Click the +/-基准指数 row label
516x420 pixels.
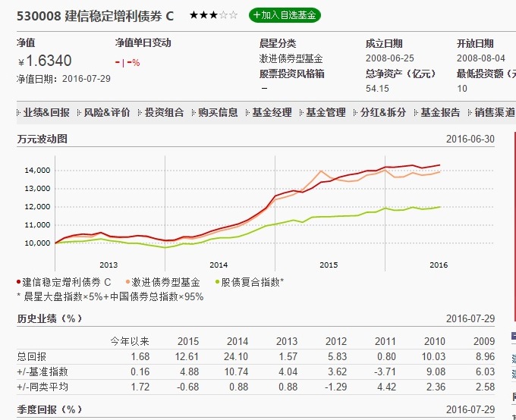[42, 371]
